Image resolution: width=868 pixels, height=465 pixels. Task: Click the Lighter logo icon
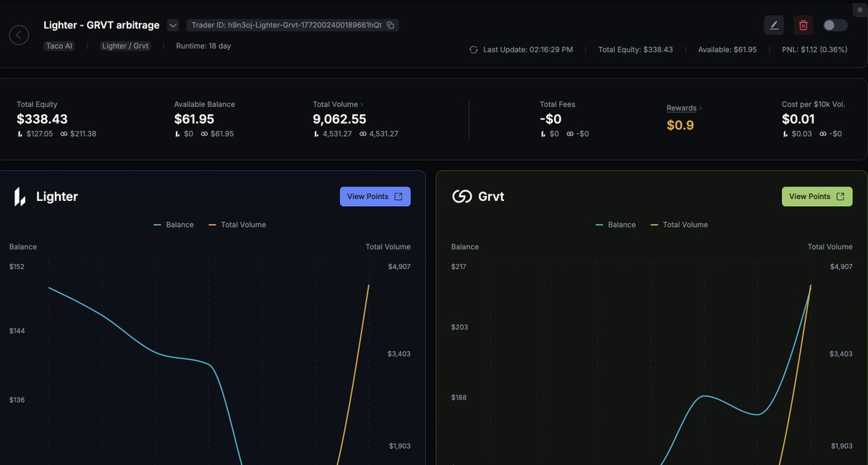coord(20,197)
